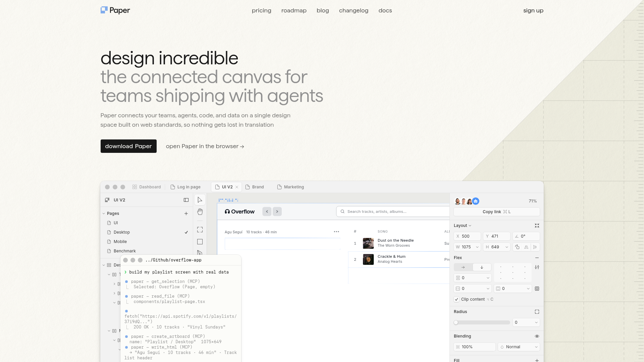The image size is (644, 362).
Task: Open the Brand tab
Action: point(255,187)
